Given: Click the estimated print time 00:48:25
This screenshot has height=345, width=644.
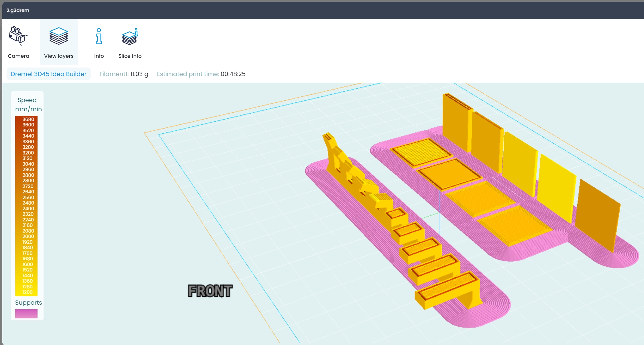Looking at the screenshot, I should pyautogui.click(x=201, y=74).
